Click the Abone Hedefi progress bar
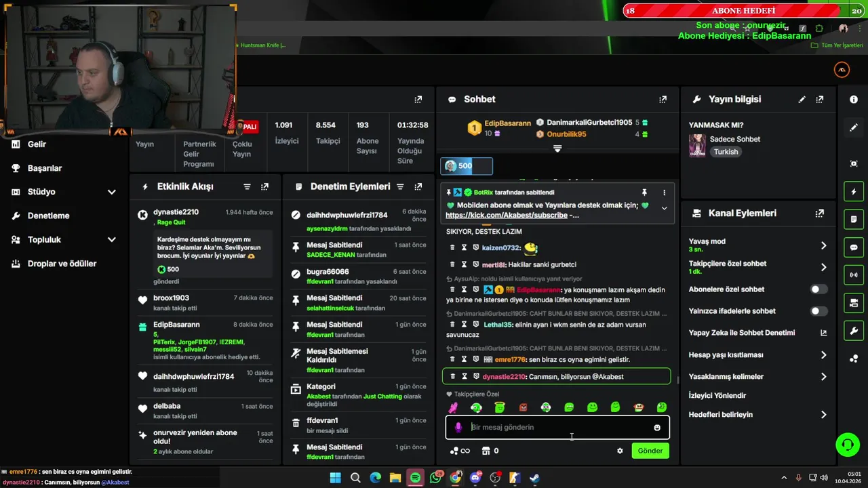The height and width of the screenshot is (488, 868). pyautogui.click(x=745, y=11)
